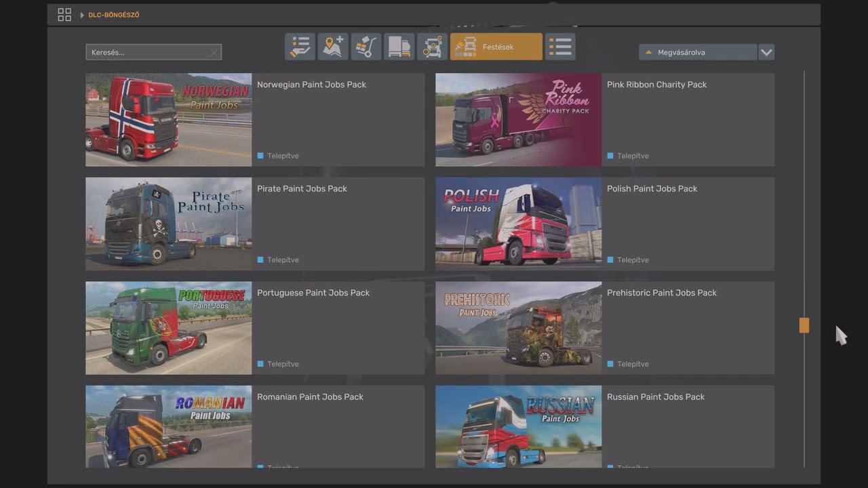Image resolution: width=868 pixels, height=488 pixels.
Task: Click the DLC-BÖNGÉSZŐ breadcrumb
Action: (114, 15)
